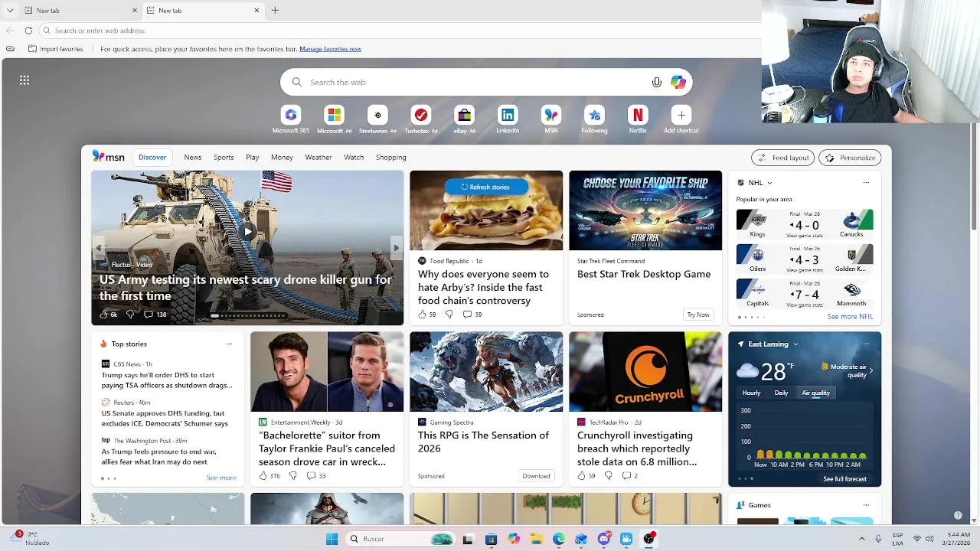
Task: Open the Netflix shortcut tile
Action: tap(638, 115)
